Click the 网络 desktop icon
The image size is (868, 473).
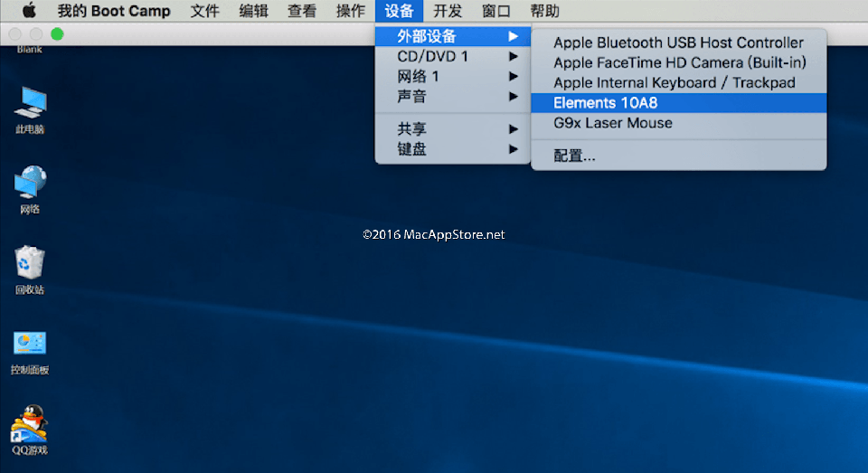[30, 190]
